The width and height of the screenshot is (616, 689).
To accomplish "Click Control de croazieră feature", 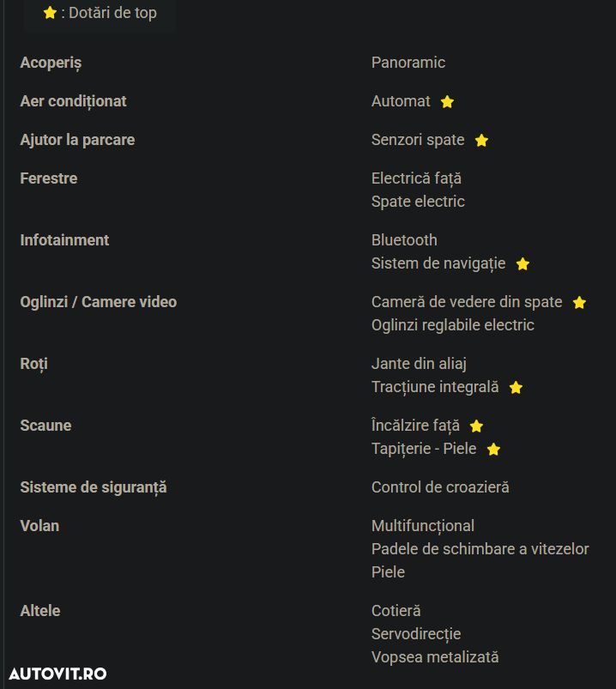I will pos(440,487).
